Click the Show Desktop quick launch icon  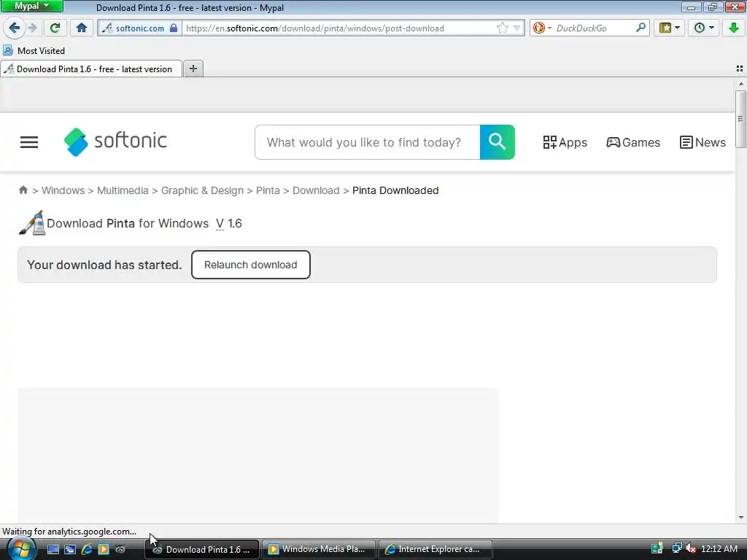53,549
